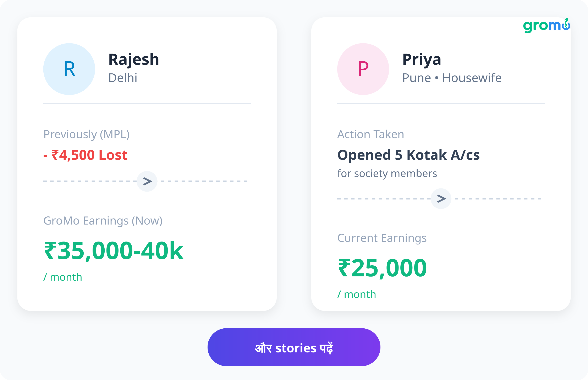Image resolution: width=588 pixels, height=380 pixels.
Task: Click the Pune • Housewife subtitle
Action: point(452,78)
